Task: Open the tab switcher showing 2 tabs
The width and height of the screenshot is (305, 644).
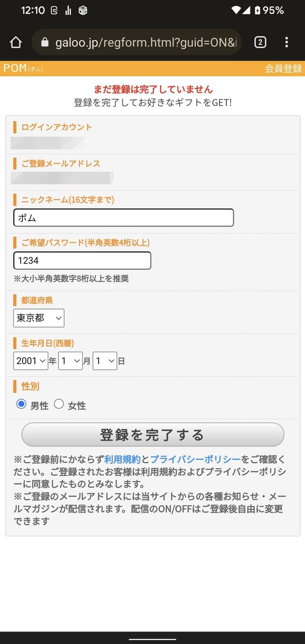Action: tap(260, 42)
